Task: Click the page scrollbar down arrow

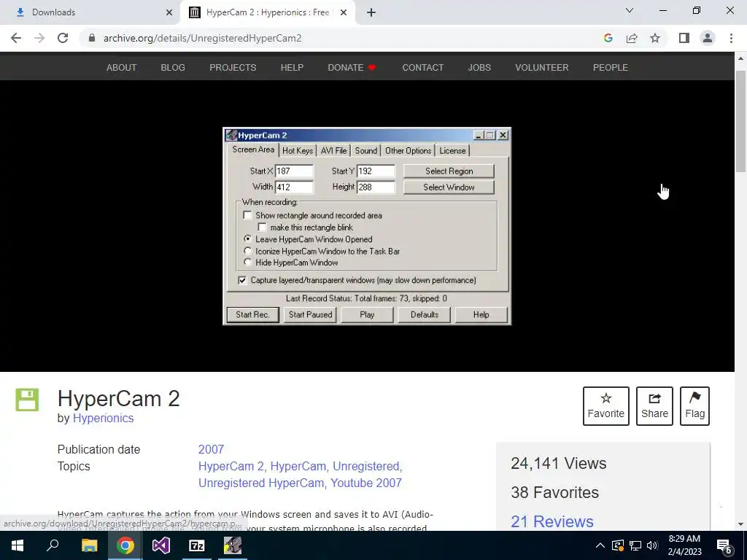Action: point(740,524)
